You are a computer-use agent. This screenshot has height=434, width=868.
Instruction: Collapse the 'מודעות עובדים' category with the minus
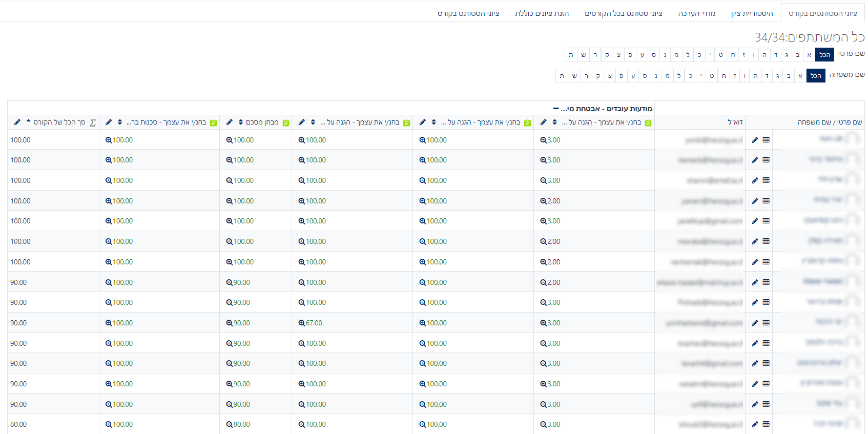coord(556,109)
